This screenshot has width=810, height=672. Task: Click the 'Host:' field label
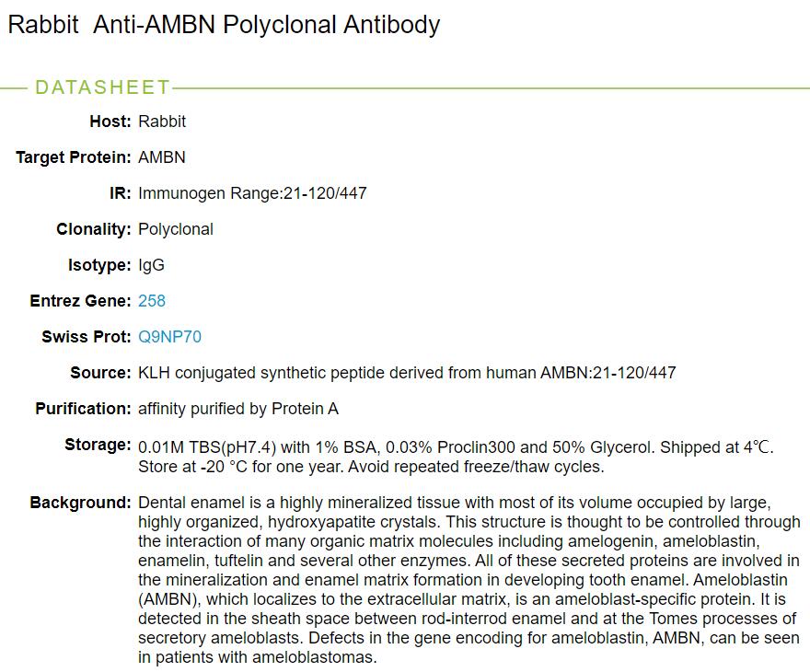coord(110,122)
